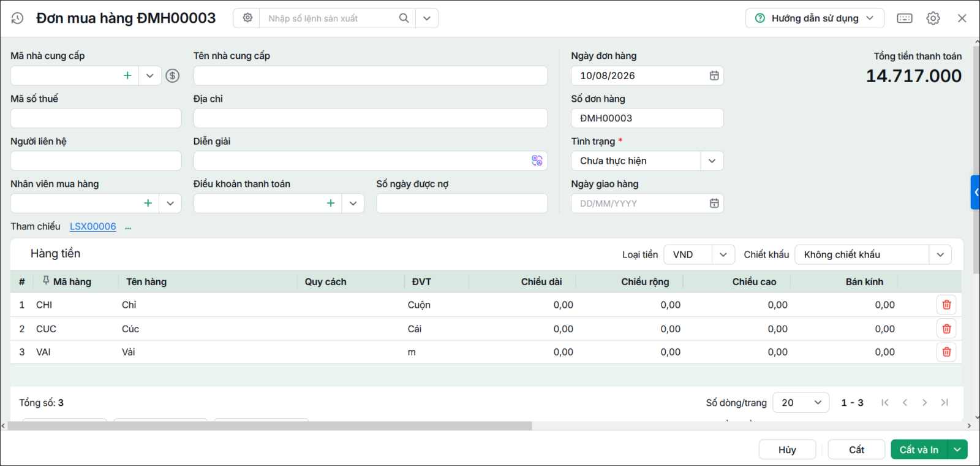Change rows per page dropdown showing 20
Image resolution: width=980 pixels, height=466 pixels.
801,402
